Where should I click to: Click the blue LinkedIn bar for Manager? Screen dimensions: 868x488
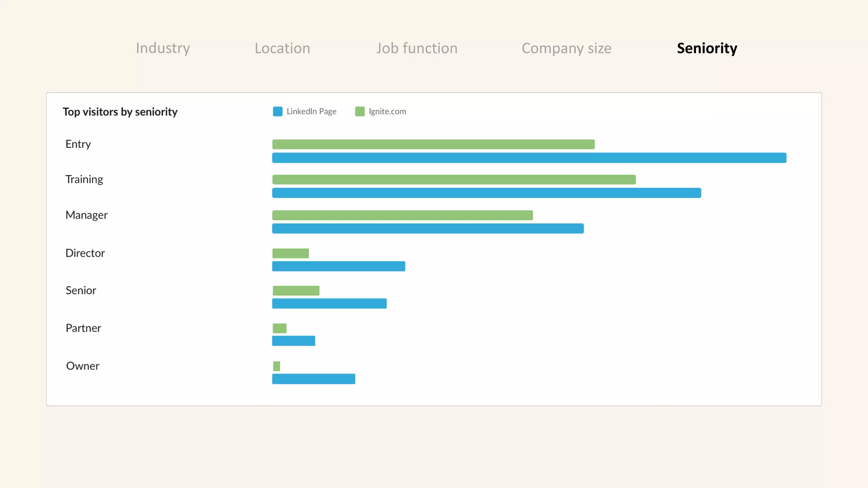click(x=428, y=229)
